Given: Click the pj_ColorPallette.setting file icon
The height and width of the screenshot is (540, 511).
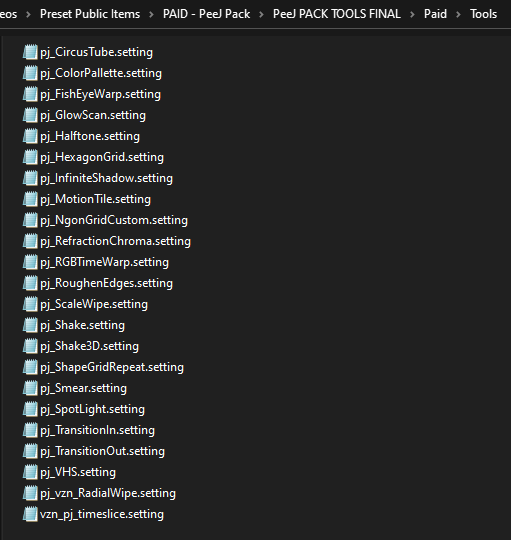Looking at the screenshot, I should (x=30, y=73).
